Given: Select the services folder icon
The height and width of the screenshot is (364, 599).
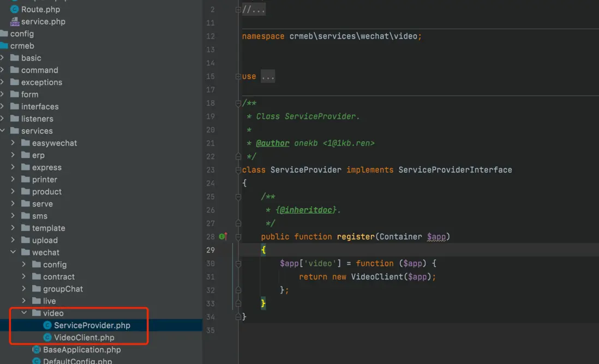Looking at the screenshot, I should [x=15, y=130].
